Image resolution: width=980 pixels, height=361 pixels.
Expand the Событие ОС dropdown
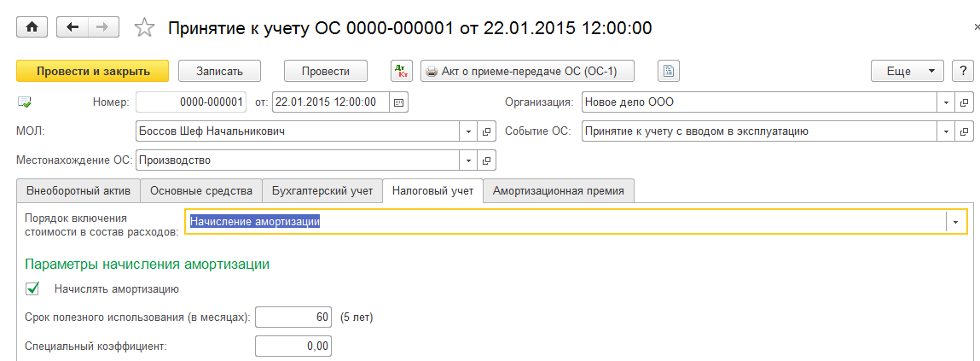(x=947, y=131)
